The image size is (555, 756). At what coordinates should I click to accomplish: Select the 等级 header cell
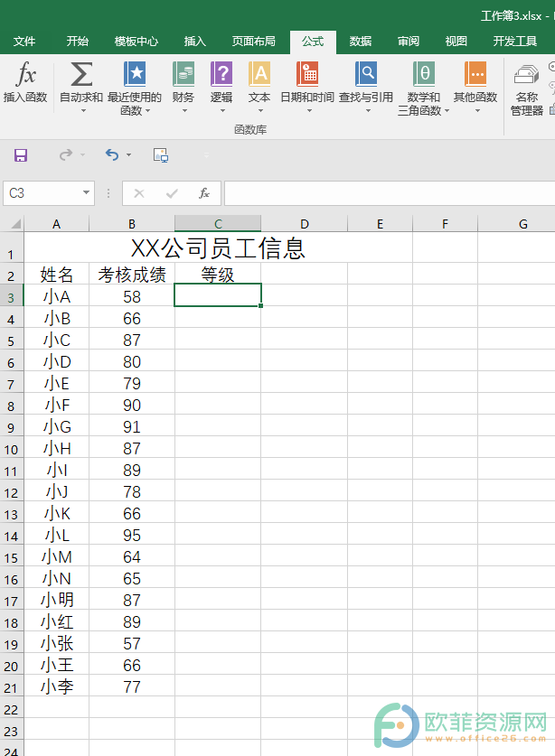click(x=218, y=275)
